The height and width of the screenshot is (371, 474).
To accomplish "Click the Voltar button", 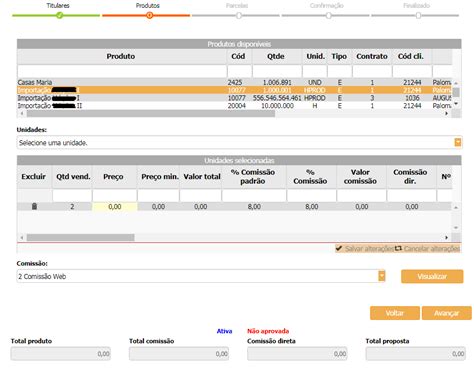I will point(395,313).
